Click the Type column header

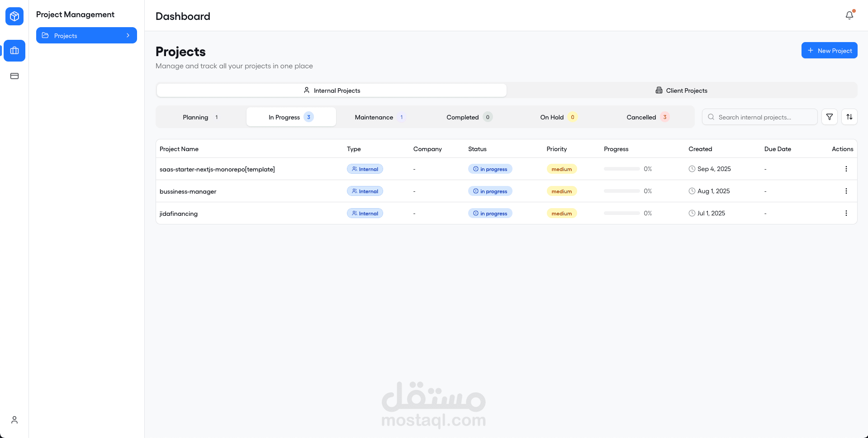click(354, 149)
